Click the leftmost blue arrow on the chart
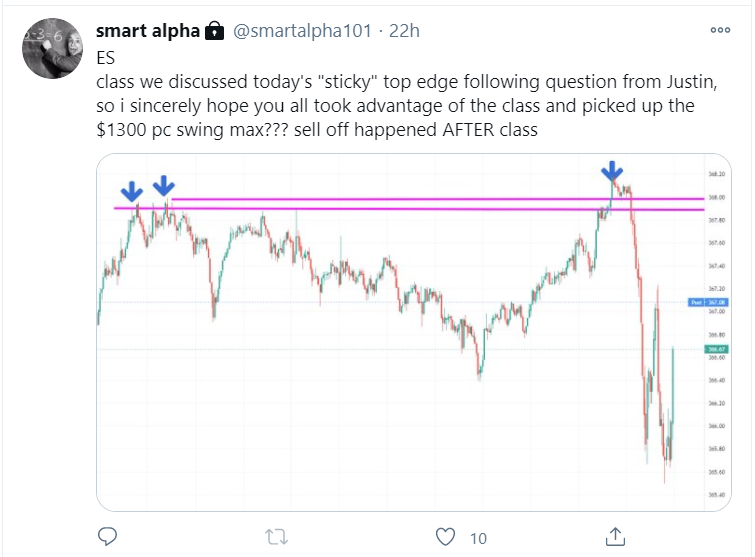 coord(130,192)
